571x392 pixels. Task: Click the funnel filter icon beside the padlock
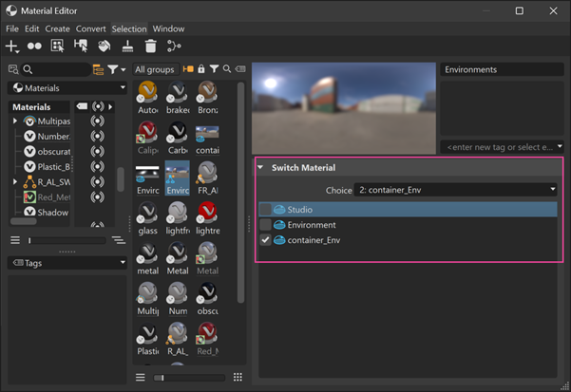(214, 68)
